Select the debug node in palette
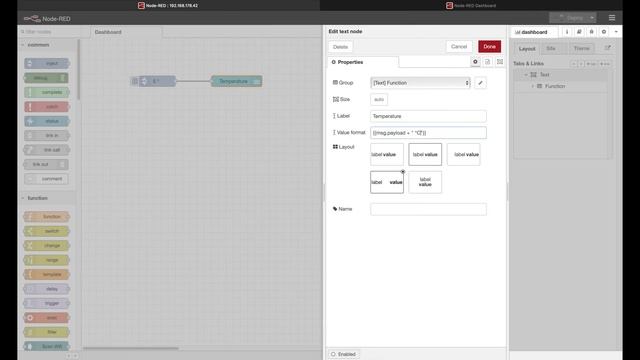640x360 pixels. [x=46, y=78]
